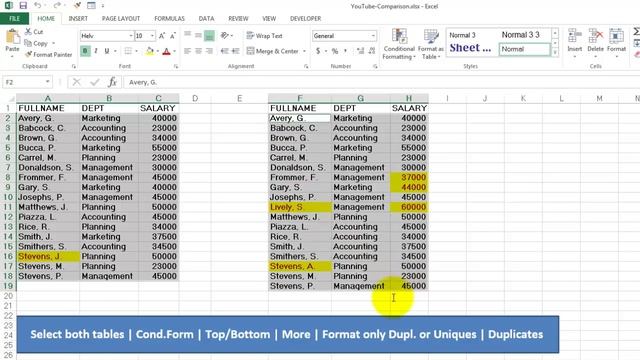
Task: Open Alignment dialog launcher
Action: click(x=306, y=66)
